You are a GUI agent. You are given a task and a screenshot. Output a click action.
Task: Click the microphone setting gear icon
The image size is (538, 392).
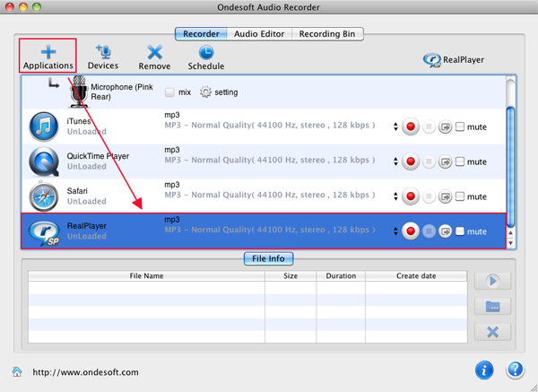205,92
